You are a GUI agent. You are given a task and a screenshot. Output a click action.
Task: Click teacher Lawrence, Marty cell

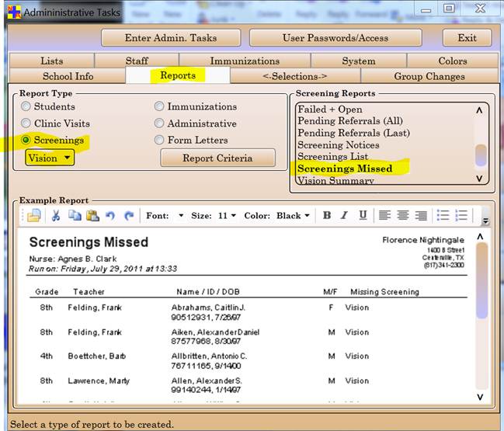(99, 381)
